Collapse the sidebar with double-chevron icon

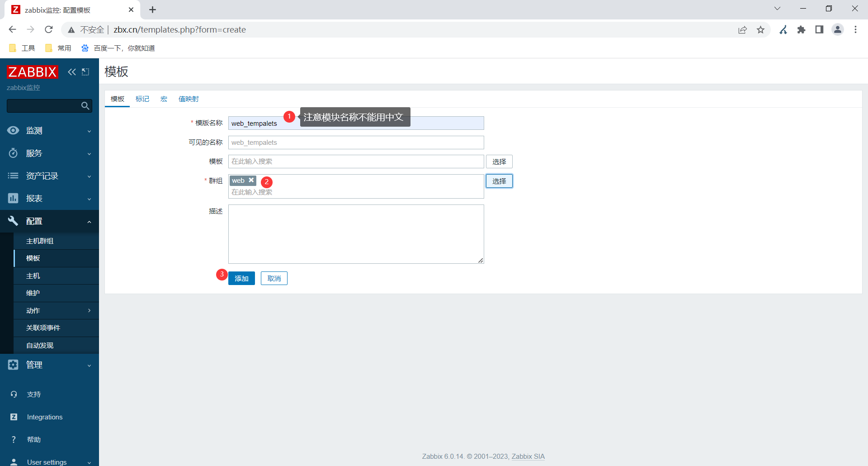click(72, 72)
